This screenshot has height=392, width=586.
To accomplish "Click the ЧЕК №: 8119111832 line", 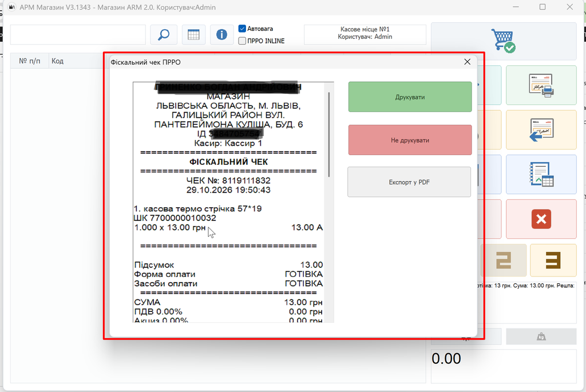I will pyautogui.click(x=228, y=180).
